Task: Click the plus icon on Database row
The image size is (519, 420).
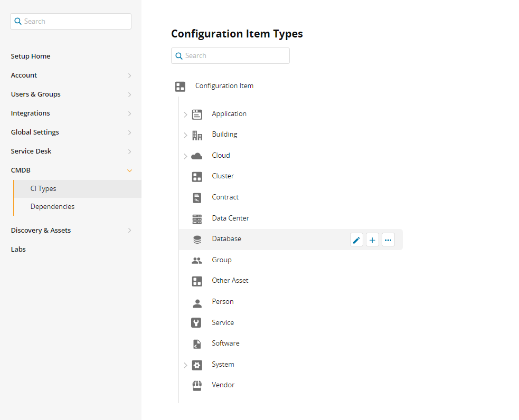Action: [372, 240]
